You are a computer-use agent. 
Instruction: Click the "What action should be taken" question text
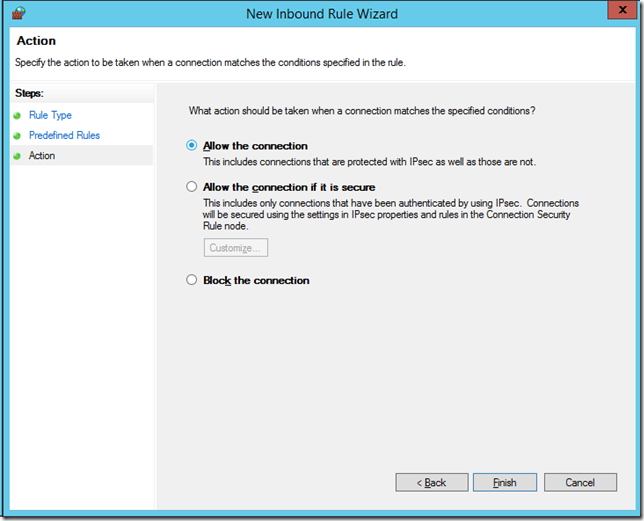(x=362, y=111)
